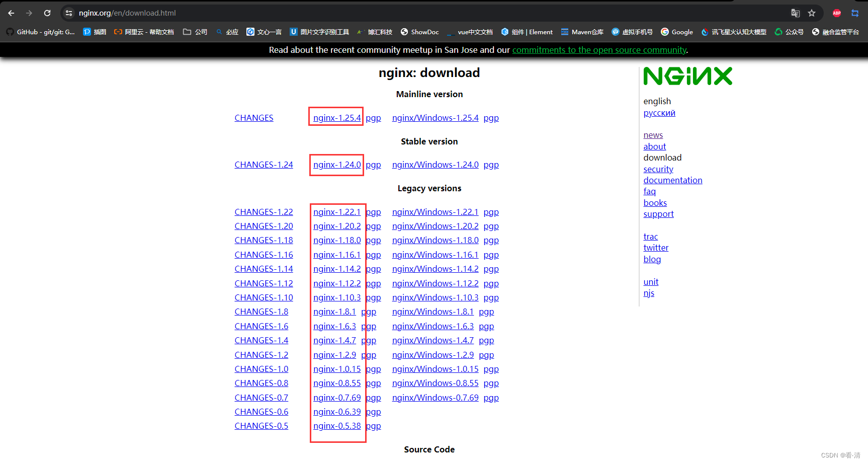Open the 必应 bookmark
The height and width of the screenshot is (463, 868).
click(x=227, y=32)
